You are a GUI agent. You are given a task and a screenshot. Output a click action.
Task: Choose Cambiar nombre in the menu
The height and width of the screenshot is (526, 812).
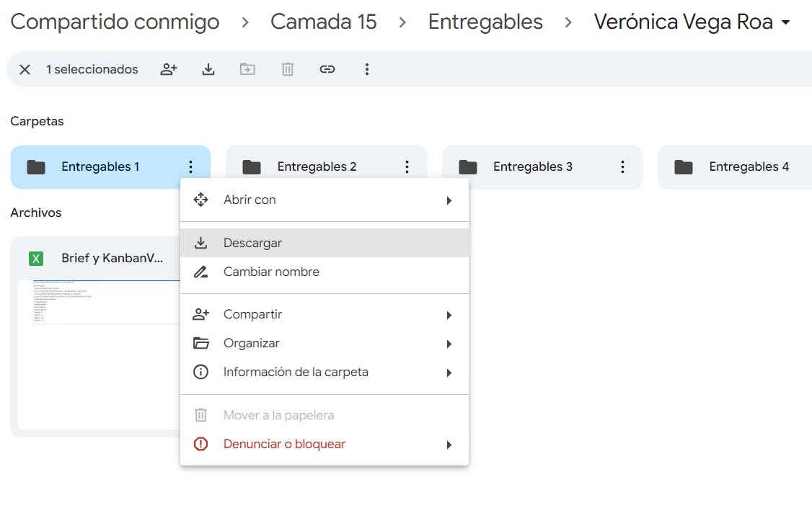pyautogui.click(x=271, y=272)
